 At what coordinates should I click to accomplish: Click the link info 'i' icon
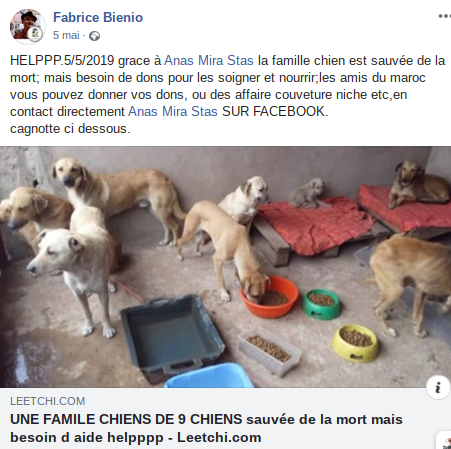tap(438, 387)
